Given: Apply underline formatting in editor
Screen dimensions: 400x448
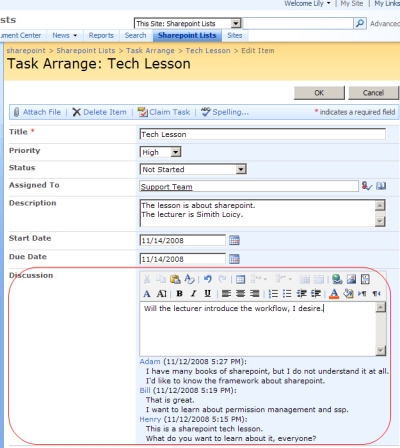Looking at the screenshot, I should pyautogui.click(x=207, y=293).
